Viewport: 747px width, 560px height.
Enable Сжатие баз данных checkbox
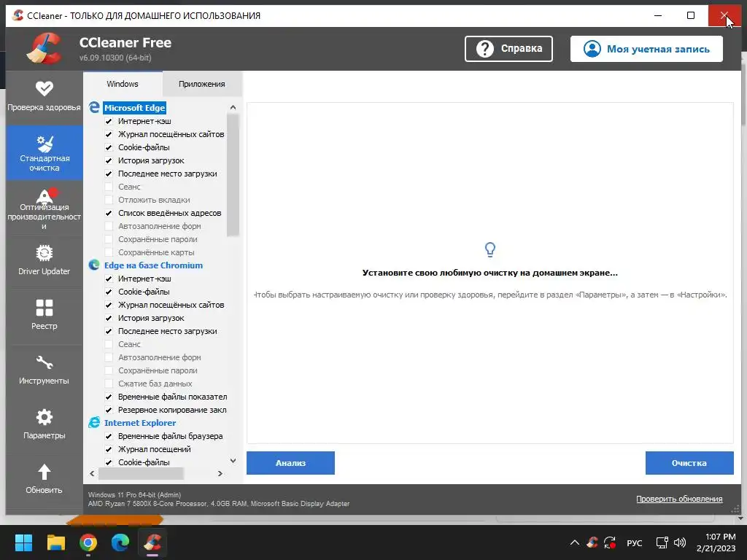109,384
